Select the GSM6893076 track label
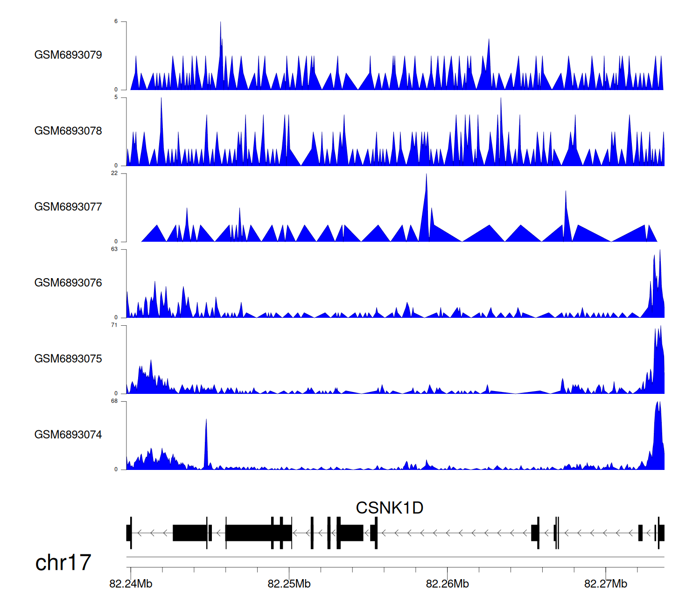Viewport: 700px width, 616px height. (68, 283)
